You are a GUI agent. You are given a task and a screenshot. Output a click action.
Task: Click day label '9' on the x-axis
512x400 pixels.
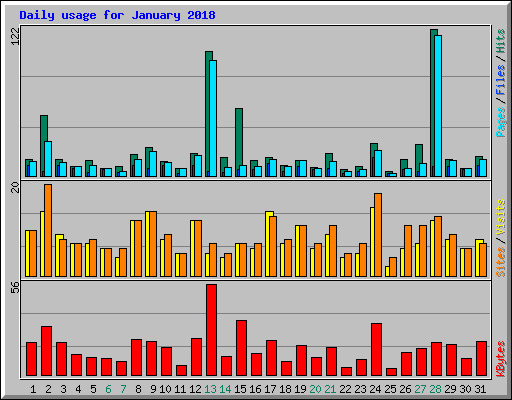pyautogui.click(x=153, y=389)
